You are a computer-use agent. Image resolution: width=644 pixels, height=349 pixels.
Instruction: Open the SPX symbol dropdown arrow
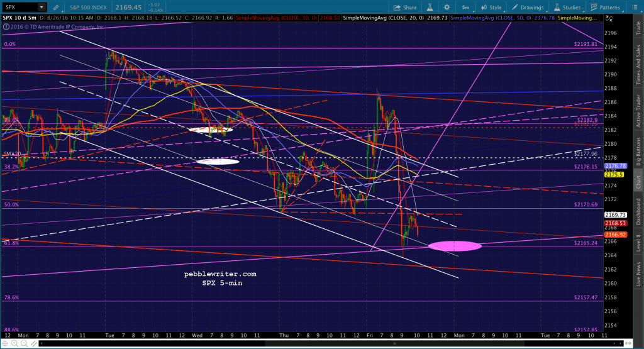pyautogui.click(x=42, y=8)
